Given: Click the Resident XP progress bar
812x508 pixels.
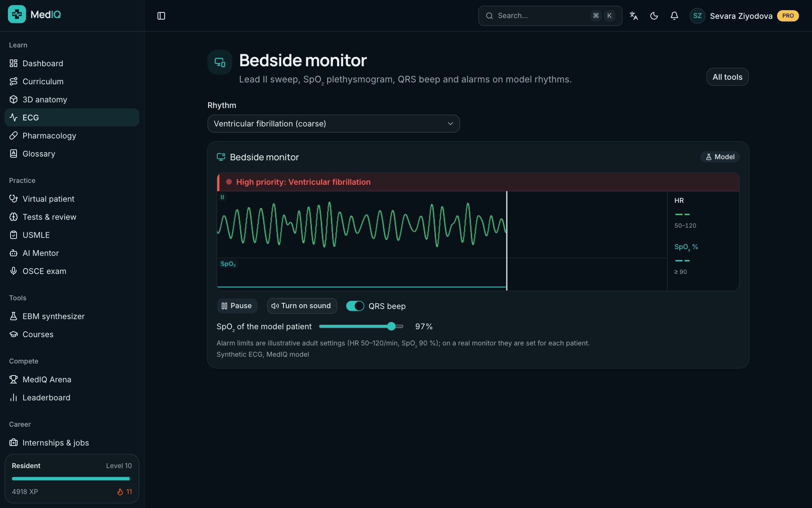Looking at the screenshot, I should [x=71, y=479].
